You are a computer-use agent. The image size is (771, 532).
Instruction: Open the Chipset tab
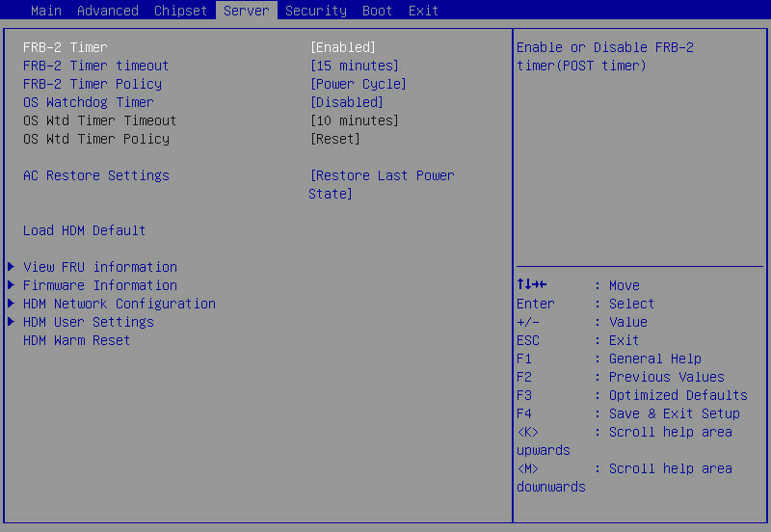point(180,11)
